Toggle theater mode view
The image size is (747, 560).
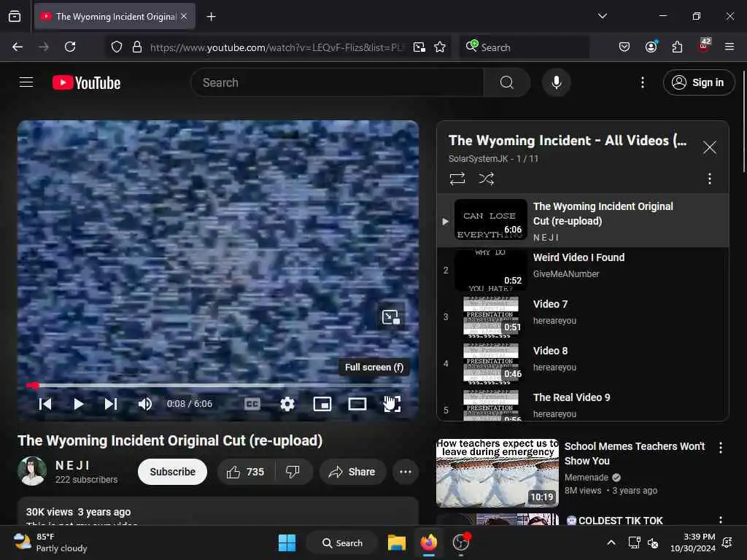click(x=357, y=404)
